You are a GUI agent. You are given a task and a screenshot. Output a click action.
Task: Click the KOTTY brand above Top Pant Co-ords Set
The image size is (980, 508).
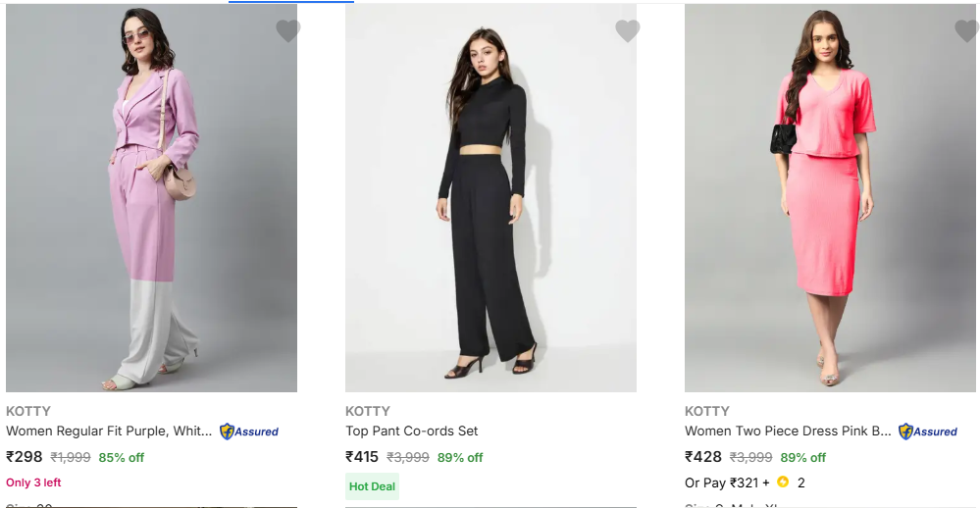pyautogui.click(x=368, y=411)
